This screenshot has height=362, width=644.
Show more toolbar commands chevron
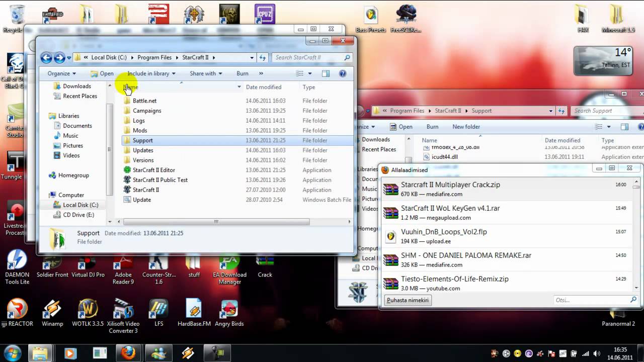(x=261, y=73)
